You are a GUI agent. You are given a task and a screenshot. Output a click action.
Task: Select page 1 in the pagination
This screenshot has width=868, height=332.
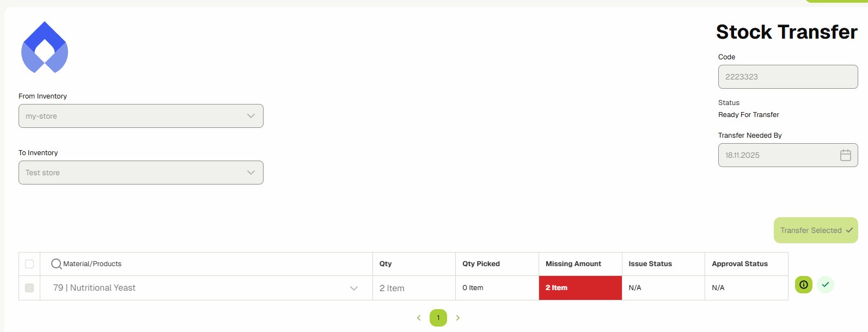438,318
